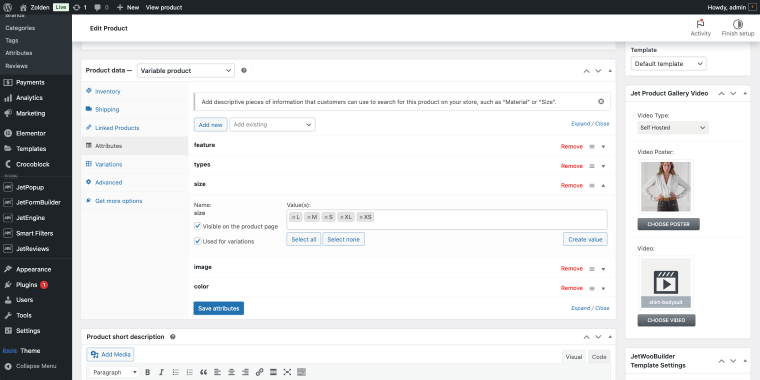Open the Zolden site home link
The width and height of the screenshot is (760, 380).
point(35,7)
